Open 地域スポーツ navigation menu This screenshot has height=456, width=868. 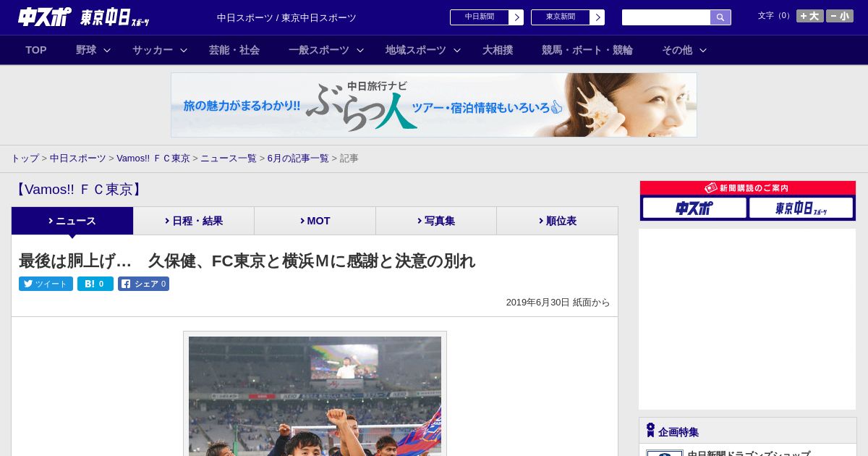(416, 50)
